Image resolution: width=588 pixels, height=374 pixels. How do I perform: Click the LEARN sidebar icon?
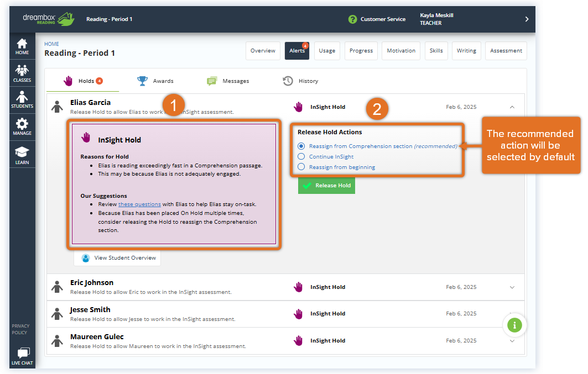pyautogui.click(x=22, y=154)
